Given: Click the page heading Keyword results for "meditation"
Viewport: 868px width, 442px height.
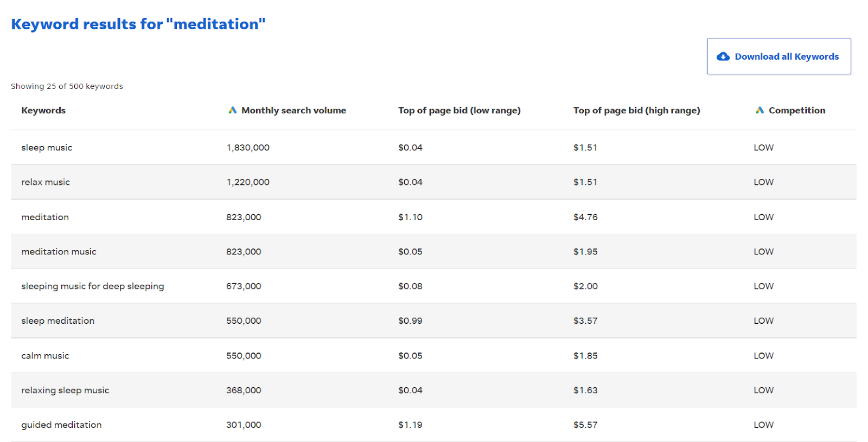Looking at the screenshot, I should pyautogui.click(x=138, y=24).
